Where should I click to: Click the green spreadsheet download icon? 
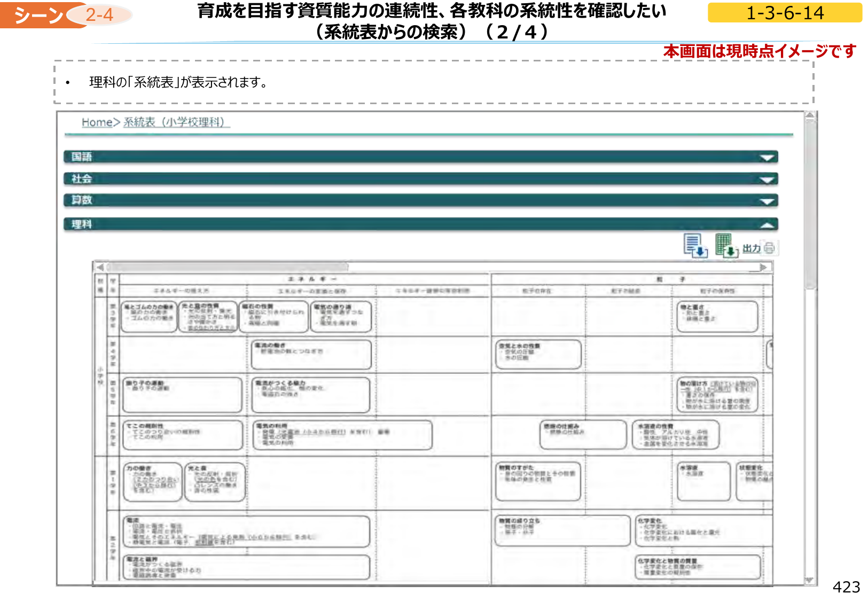tap(727, 246)
